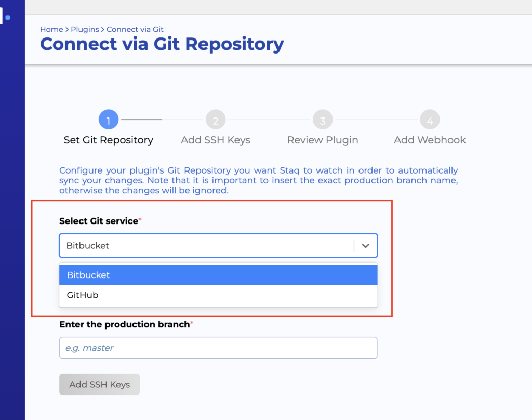Screen dimensions: 532x420
Task: Open the Select Git service dropdown
Action: (x=218, y=245)
